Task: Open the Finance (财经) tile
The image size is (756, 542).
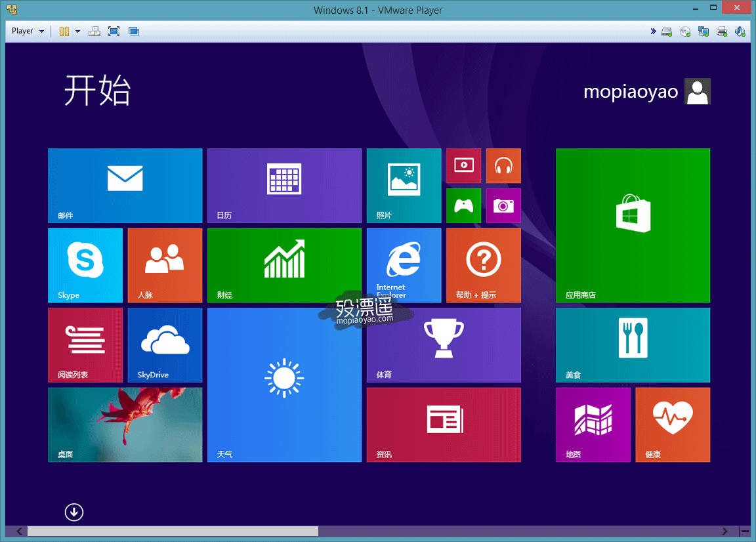Action: click(x=284, y=266)
